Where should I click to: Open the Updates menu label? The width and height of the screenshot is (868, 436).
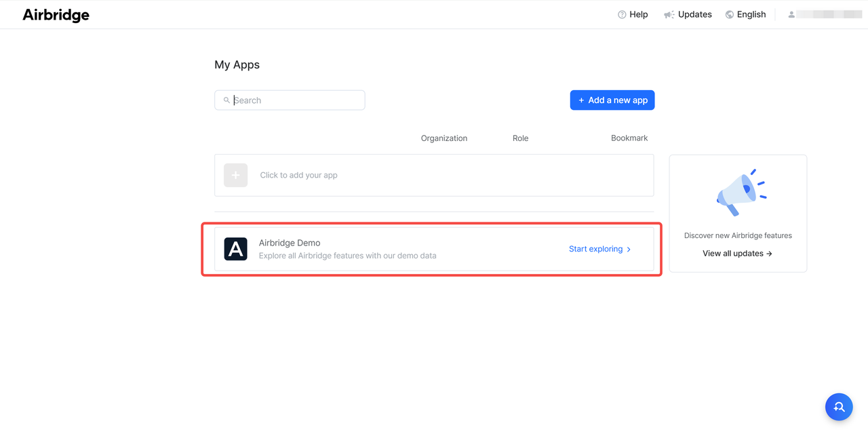[x=695, y=14]
